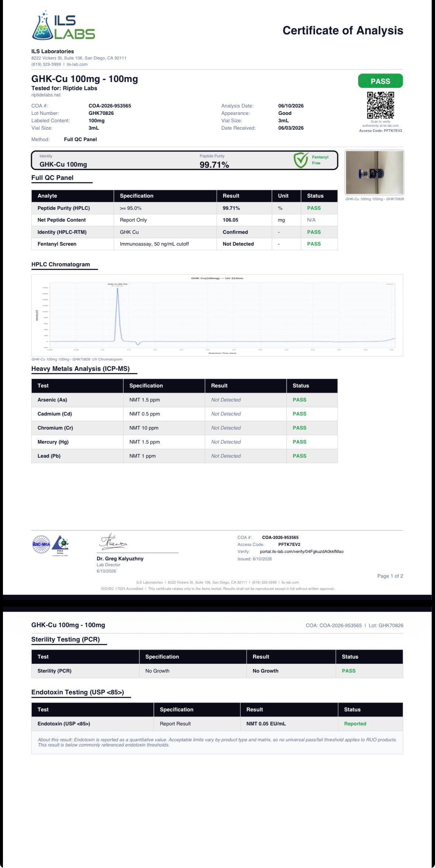Click the green Fentanyl Free shield checkmark
435x868 pixels.
(x=301, y=160)
